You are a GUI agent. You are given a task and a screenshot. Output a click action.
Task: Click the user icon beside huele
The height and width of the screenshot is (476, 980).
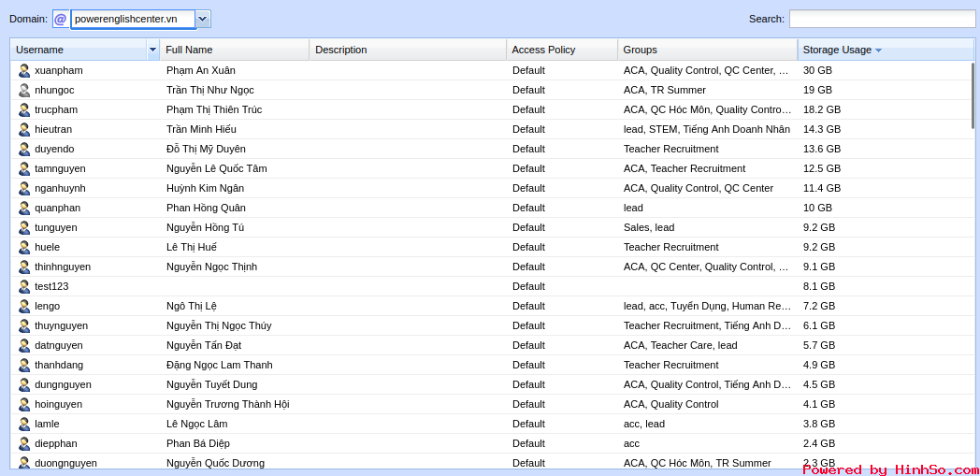point(24,248)
